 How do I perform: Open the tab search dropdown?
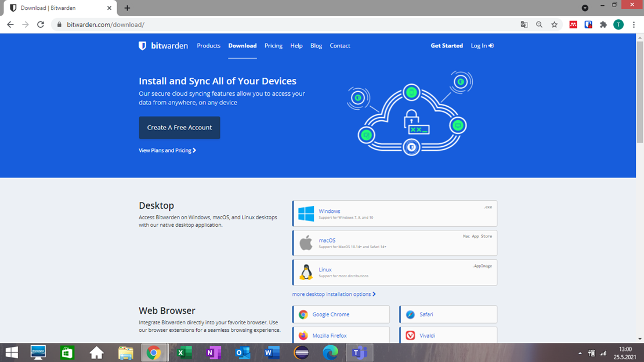[x=585, y=8]
